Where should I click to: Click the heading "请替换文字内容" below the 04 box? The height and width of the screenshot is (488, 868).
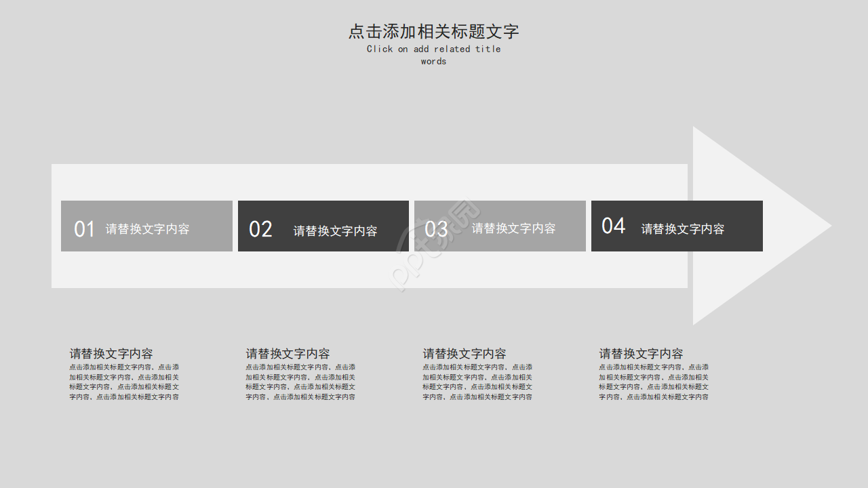[x=641, y=354]
